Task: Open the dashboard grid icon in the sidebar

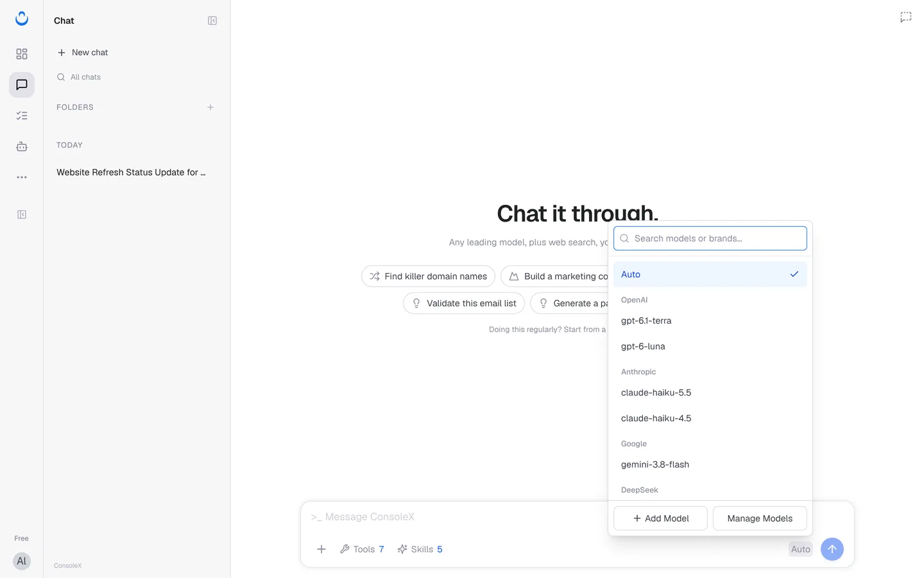Action: [22, 54]
